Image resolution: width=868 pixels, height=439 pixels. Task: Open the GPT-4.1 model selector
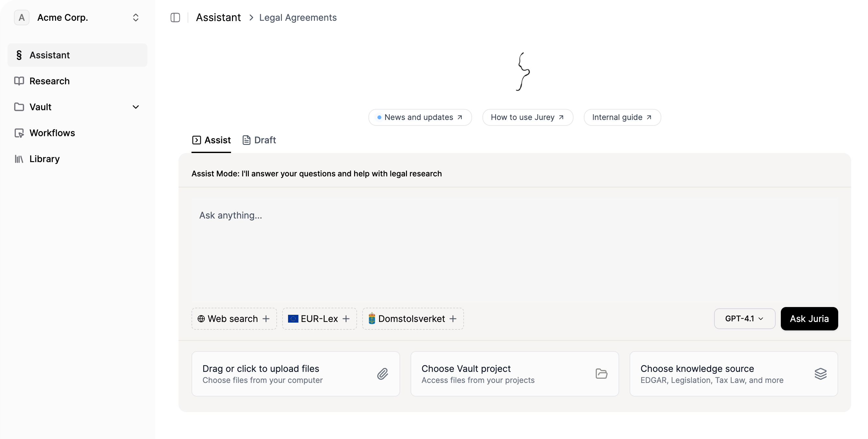point(744,318)
